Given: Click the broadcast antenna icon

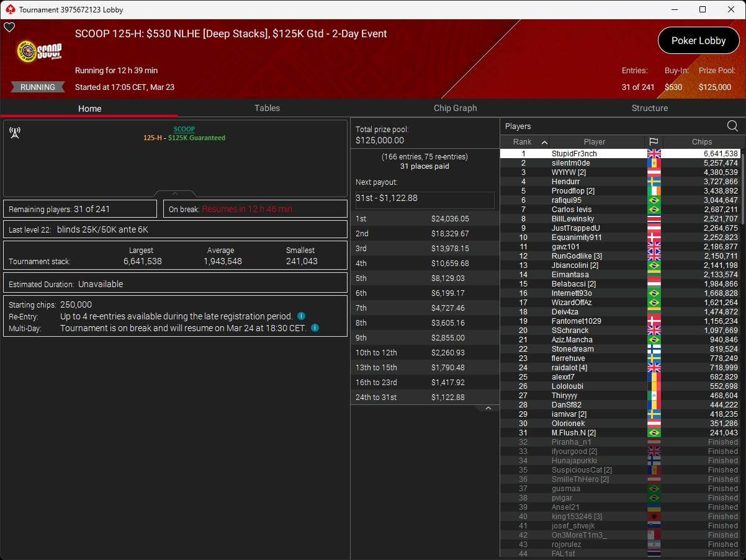Looking at the screenshot, I should coord(15,133).
